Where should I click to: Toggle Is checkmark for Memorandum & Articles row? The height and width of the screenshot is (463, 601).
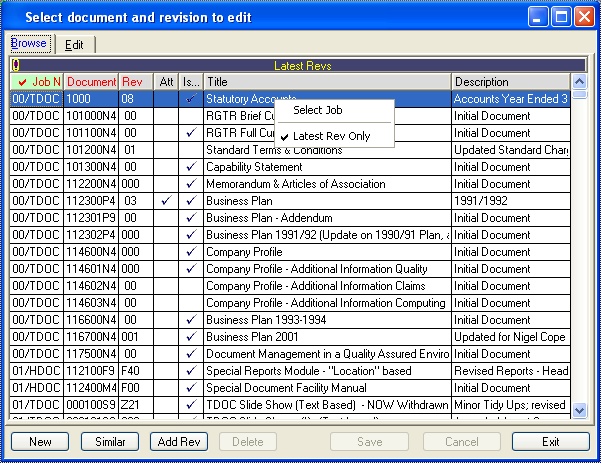[x=191, y=184]
